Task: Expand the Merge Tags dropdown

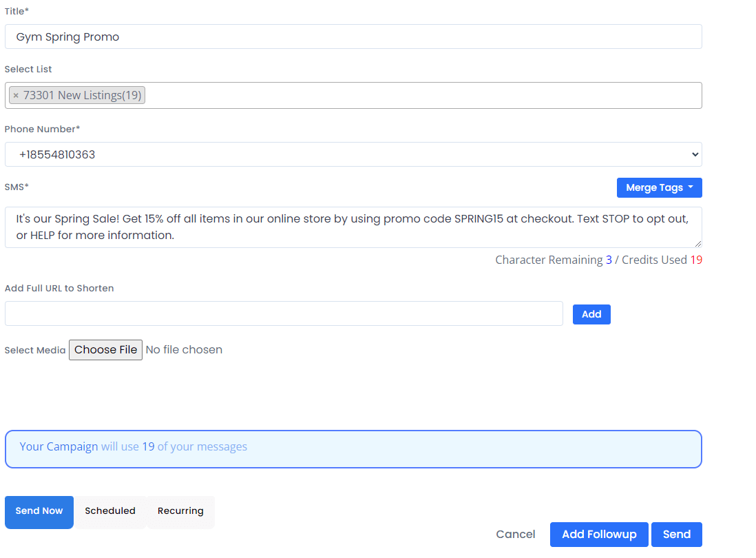Action: tap(659, 187)
